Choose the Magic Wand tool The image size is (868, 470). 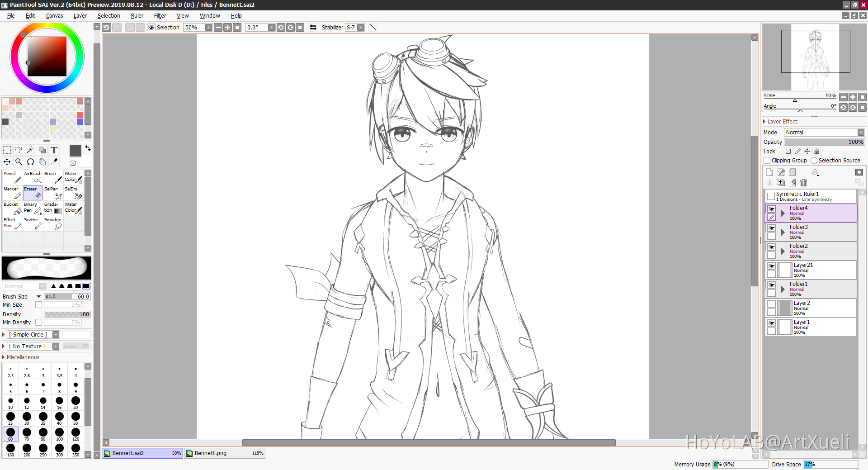[x=30, y=150]
